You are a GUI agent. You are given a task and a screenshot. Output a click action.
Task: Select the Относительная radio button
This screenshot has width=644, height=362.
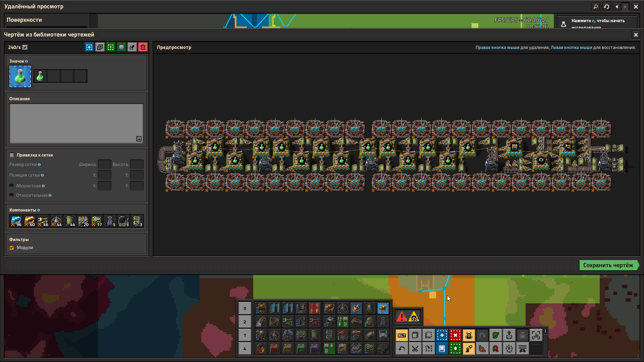11,195
